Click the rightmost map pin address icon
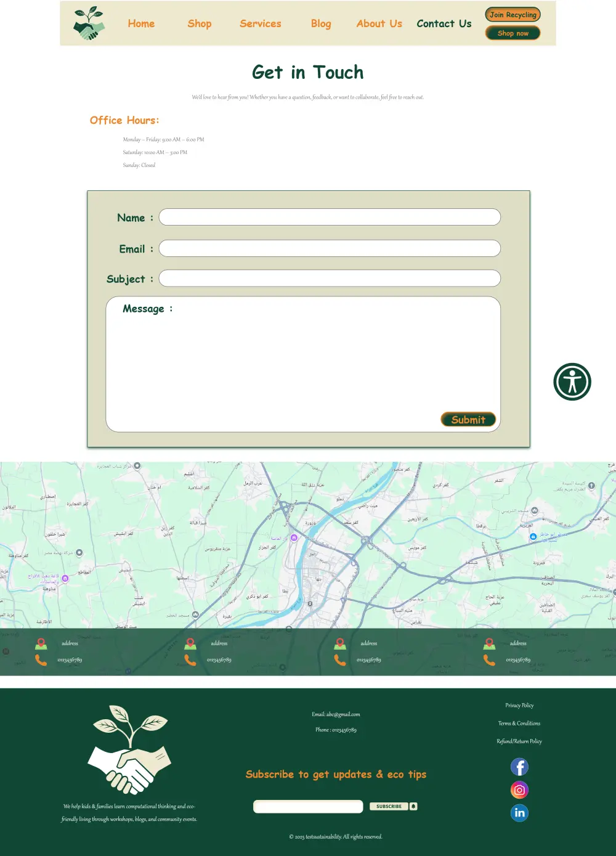Image resolution: width=616 pixels, height=856 pixels. point(490,644)
